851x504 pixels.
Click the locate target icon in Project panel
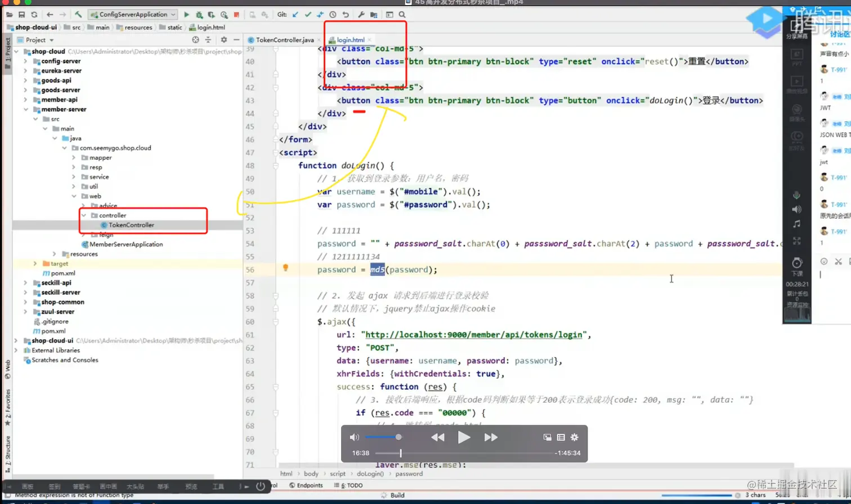pos(196,40)
